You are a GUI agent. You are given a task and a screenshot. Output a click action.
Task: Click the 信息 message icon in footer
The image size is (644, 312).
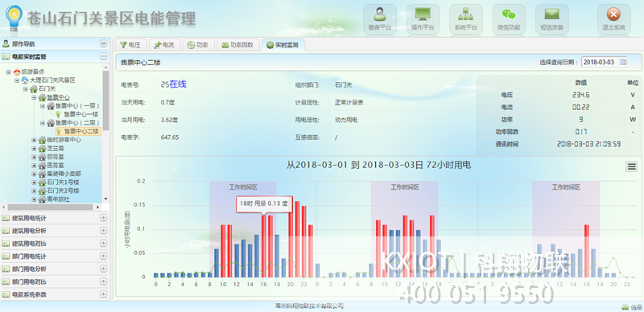(x=625, y=306)
